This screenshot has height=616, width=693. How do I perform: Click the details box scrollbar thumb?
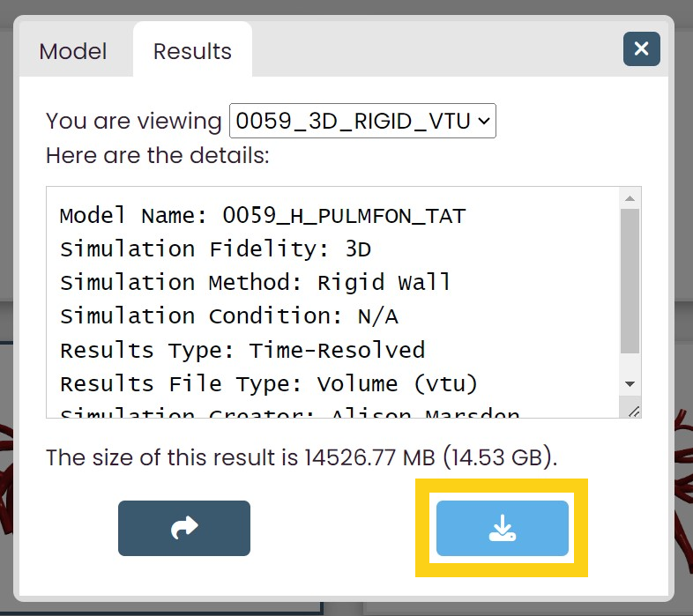tap(630, 281)
